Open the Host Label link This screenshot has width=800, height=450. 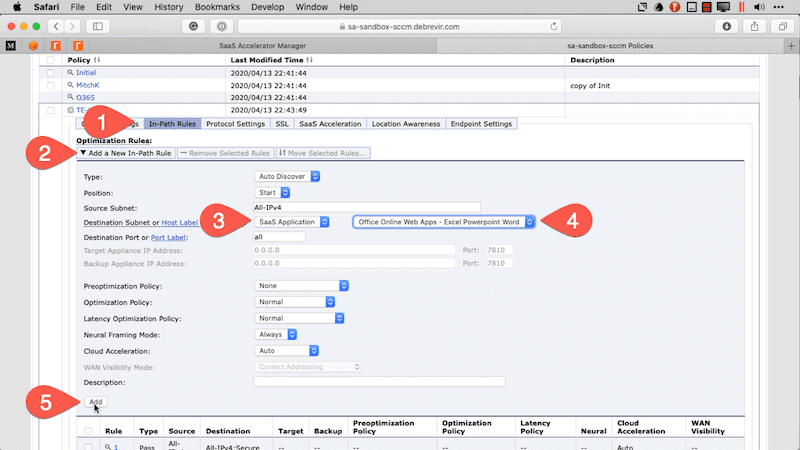coord(180,222)
